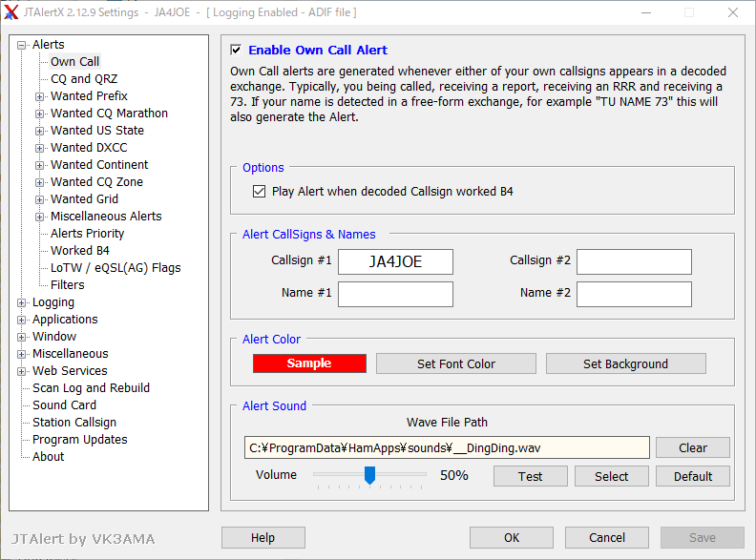Open CQ and QRZ alert settings
The image size is (756, 560).
click(x=84, y=78)
